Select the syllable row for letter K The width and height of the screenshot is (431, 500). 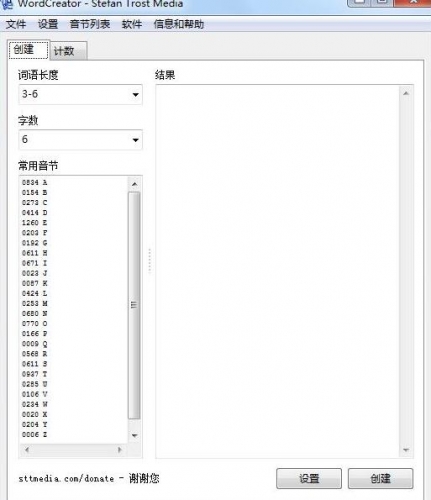tap(34, 283)
